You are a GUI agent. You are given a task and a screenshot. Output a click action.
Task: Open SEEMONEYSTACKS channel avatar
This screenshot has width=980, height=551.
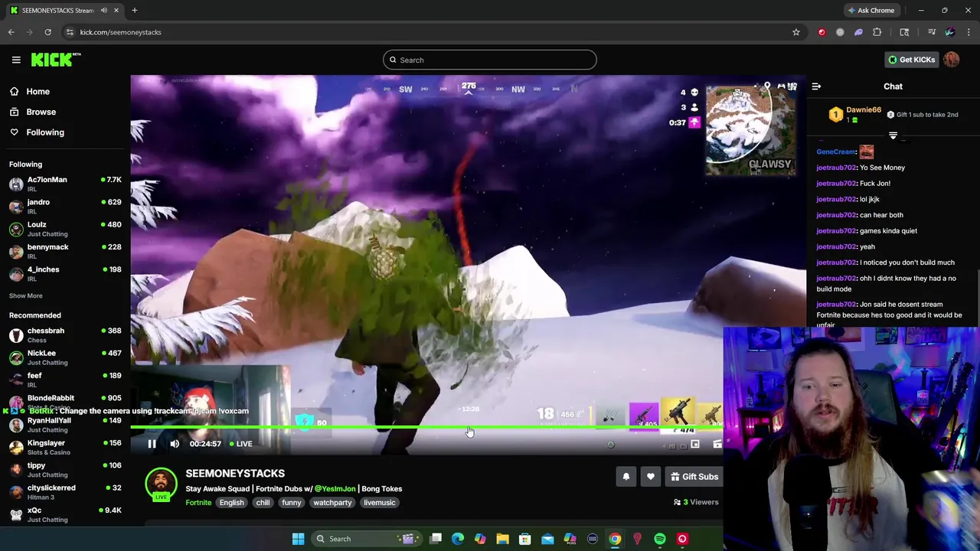click(x=161, y=484)
